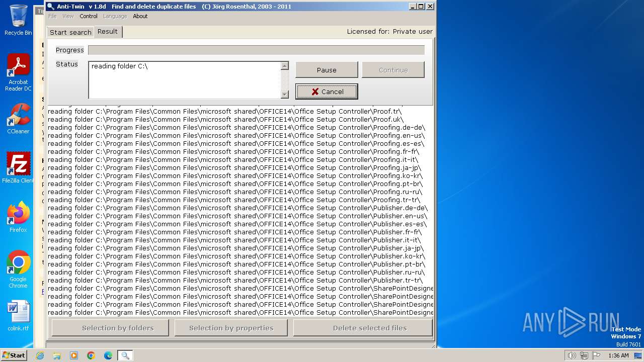Click Selection by properties button
Viewport: 644px width, 362px height.
[231, 328]
